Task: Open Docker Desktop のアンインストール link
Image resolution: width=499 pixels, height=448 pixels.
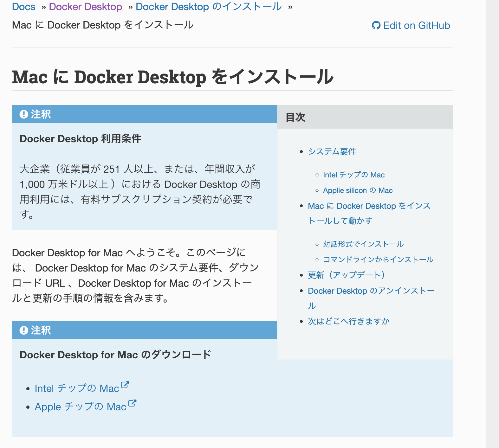Action: [x=371, y=298]
